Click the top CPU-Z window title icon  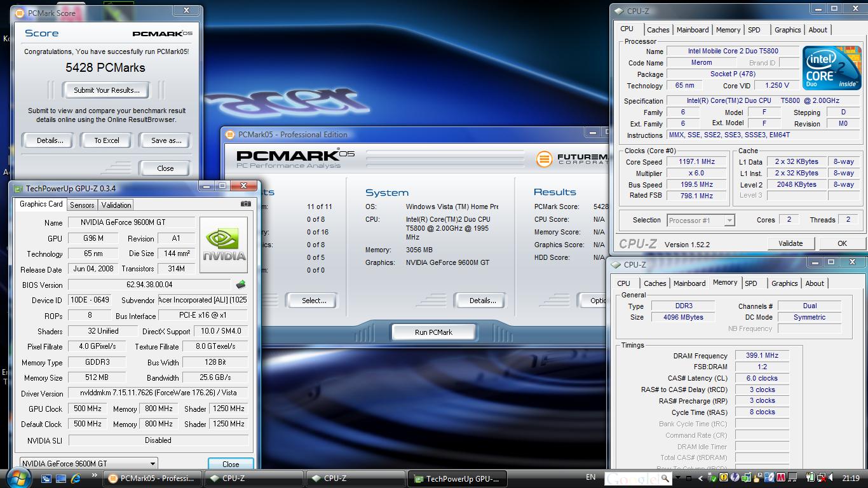coord(619,11)
